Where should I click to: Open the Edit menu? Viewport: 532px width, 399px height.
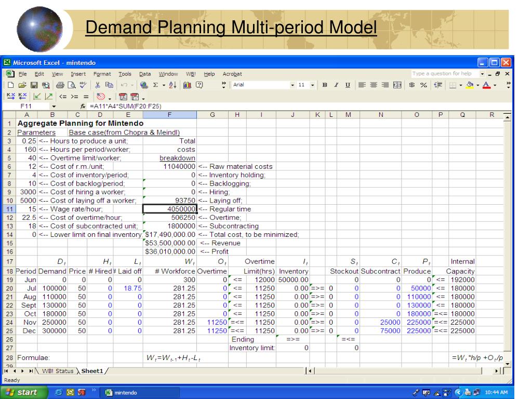coord(39,74)
